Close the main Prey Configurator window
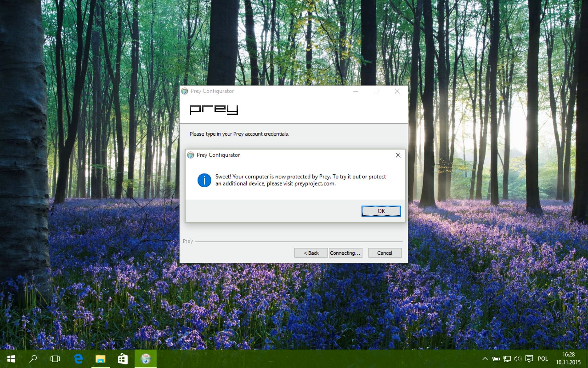This screenshot has height=368, width=588. tap(397, 91)
